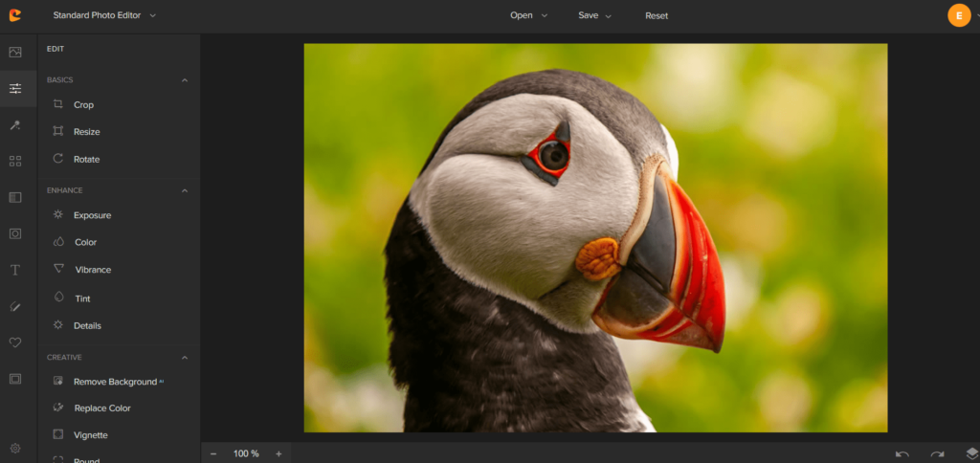This screenshot has width=980, height=463.
Task: Select the drawing brush sidebar icon
Action: click(15, 306)
